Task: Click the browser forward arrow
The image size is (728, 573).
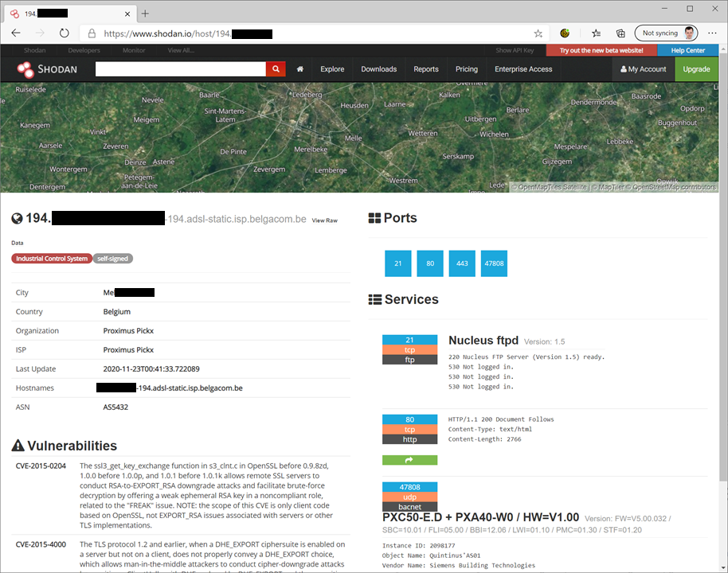Action: click(x=41, y=33)
